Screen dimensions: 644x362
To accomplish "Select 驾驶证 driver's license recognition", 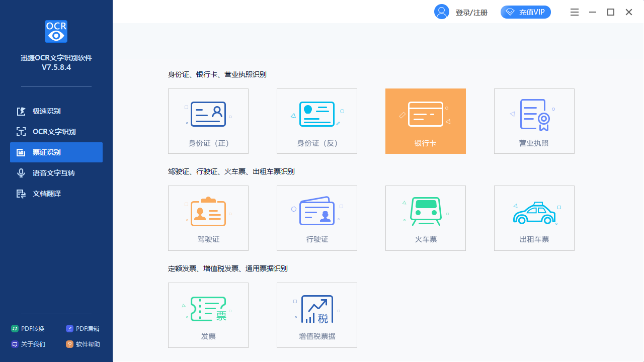I will click(208, 218).
